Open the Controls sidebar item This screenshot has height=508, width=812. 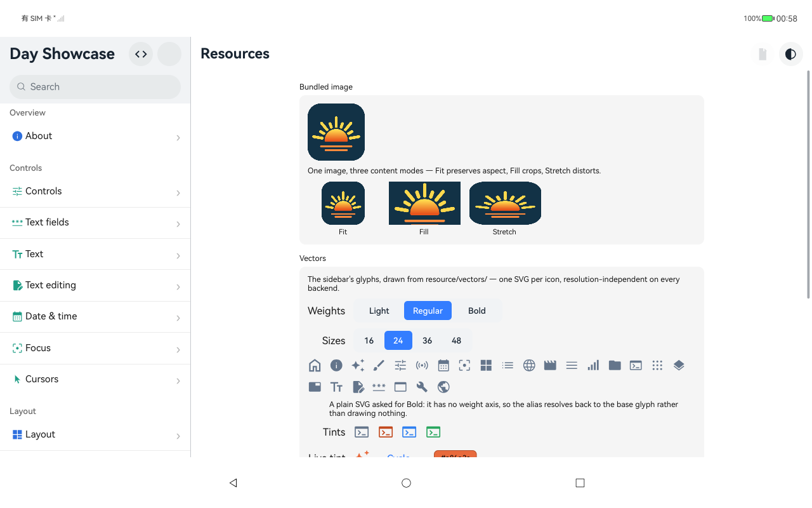[95, 192]
